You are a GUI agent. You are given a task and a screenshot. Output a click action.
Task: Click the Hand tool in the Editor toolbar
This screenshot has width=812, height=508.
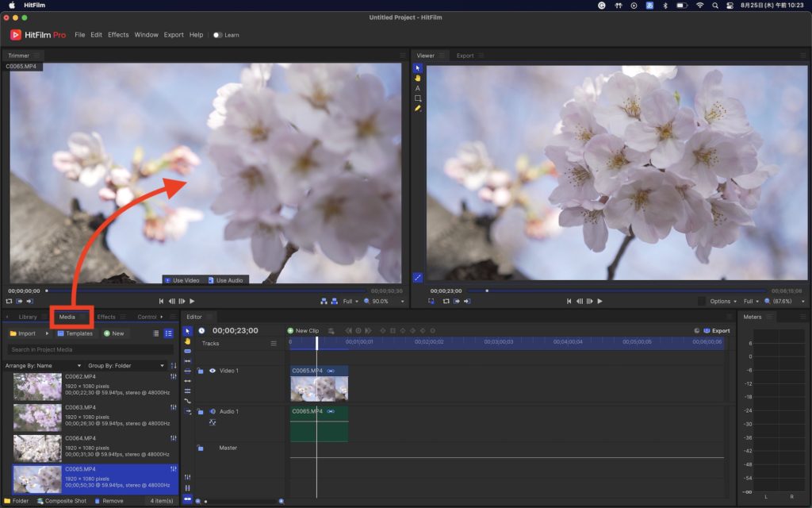(188, 341)
